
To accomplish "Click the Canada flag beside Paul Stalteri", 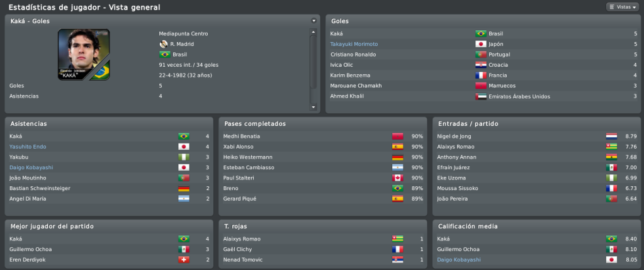I will 398,178.
